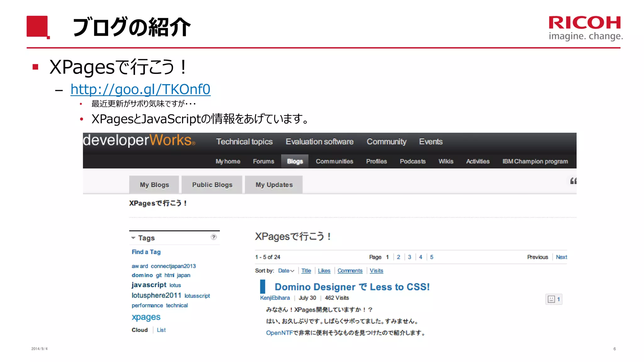
Task: Switch to the My Blogs tab
Action: (154, 185)
